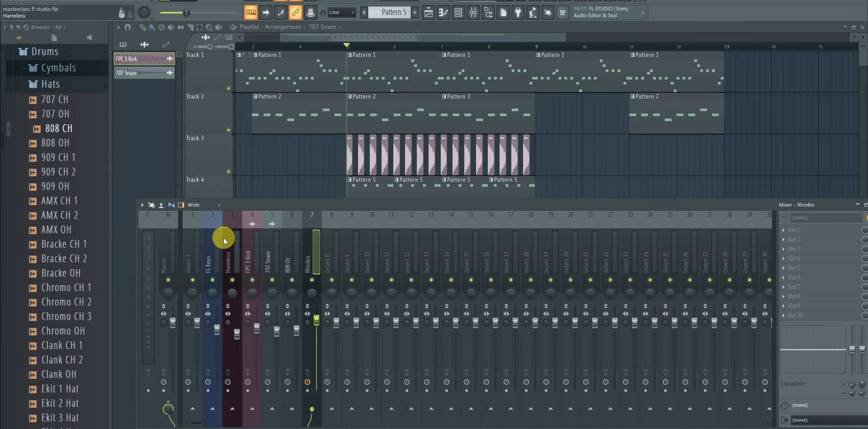This screenshot has width=868, height=429.
Task: Open the Piano roll window
Action: pos(443,12)
